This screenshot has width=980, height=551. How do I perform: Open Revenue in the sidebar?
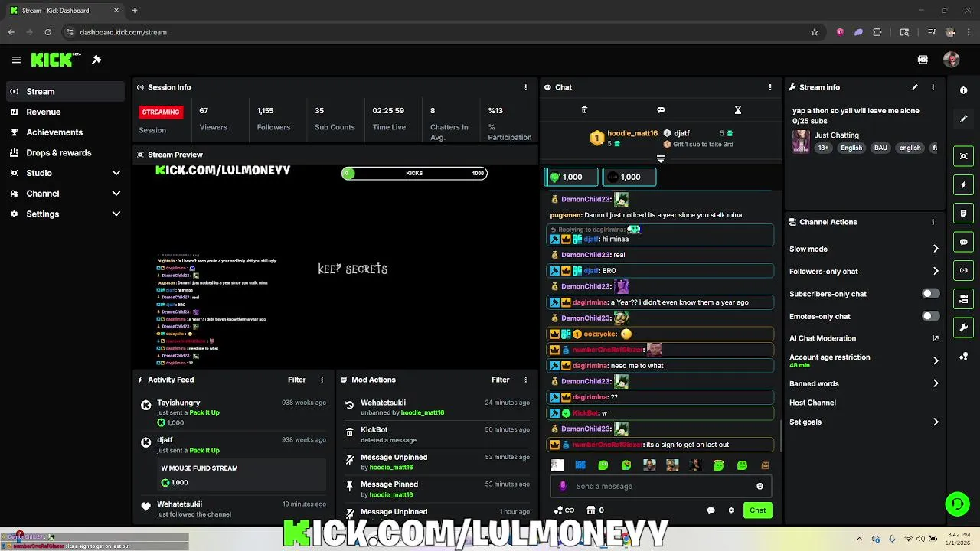coord(65,112)
